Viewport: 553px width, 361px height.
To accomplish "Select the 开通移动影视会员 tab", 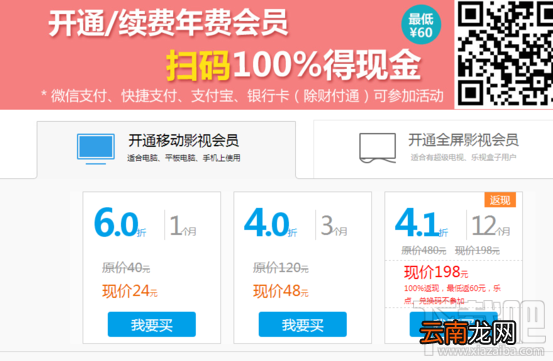I will (x=166, y=149).
